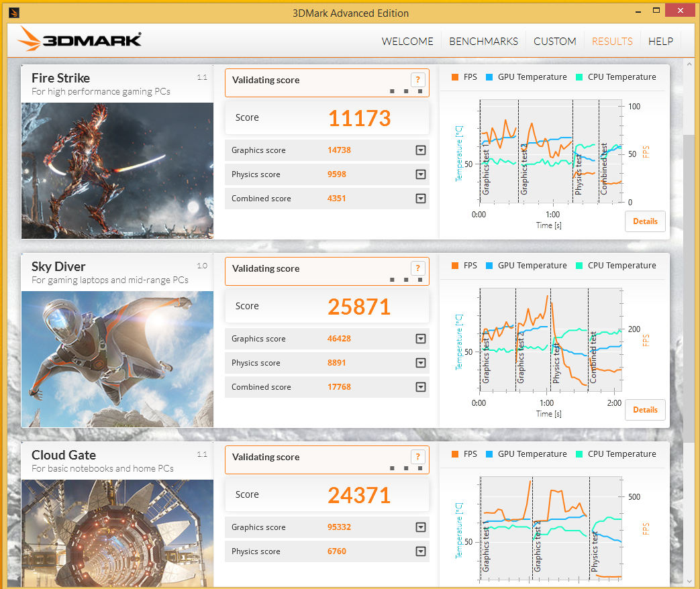Open Sky Diver chart Details
Image resolution: width=700 pixels, height=589 pixels.
point(645,410)
